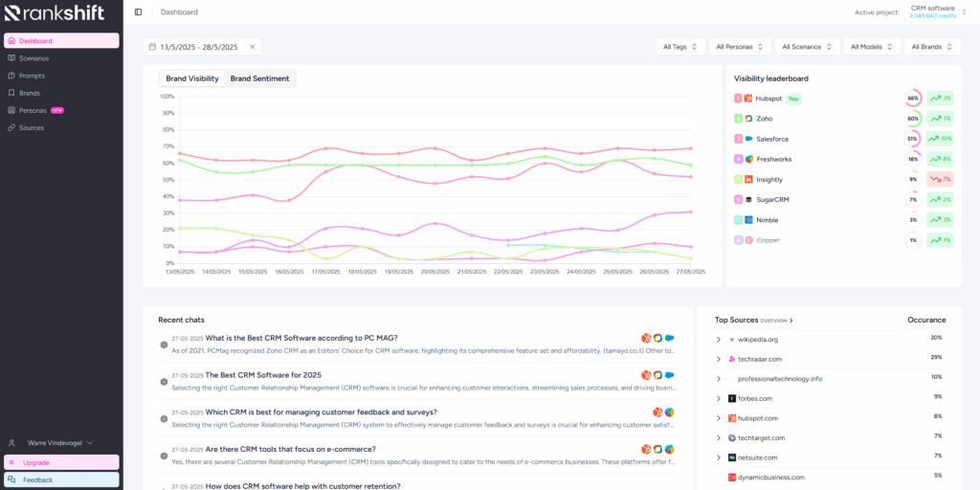
Task: Expand the techradar.com source row
Action: pos(718,360)
